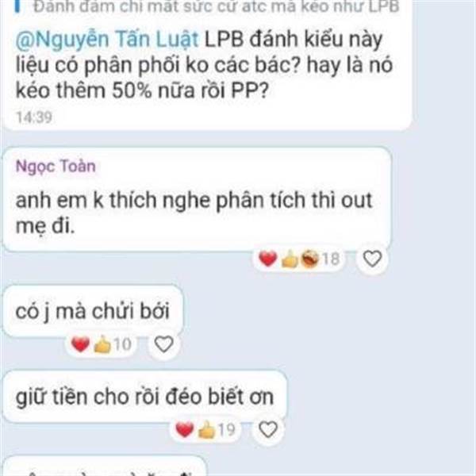Select message 'giữ tiền cho rồi đéo biết ơn'
Image resolution: width=476 pixels, height=476 pixels.
144,397
